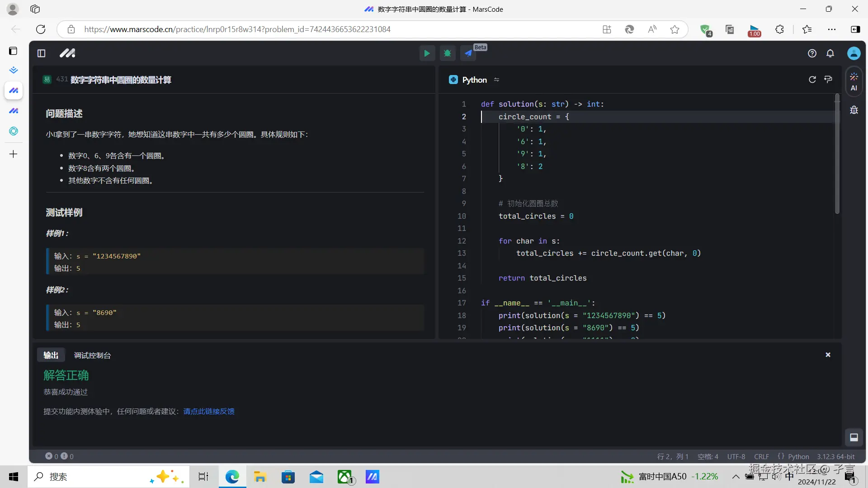The image size is (868, 488).
Task: Toggle the left sidebar panel icon
Action: tap(41, 53)
